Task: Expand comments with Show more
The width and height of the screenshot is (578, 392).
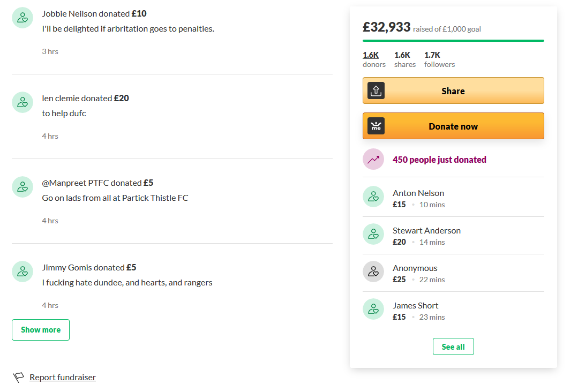Action: [x=41, y=330]
